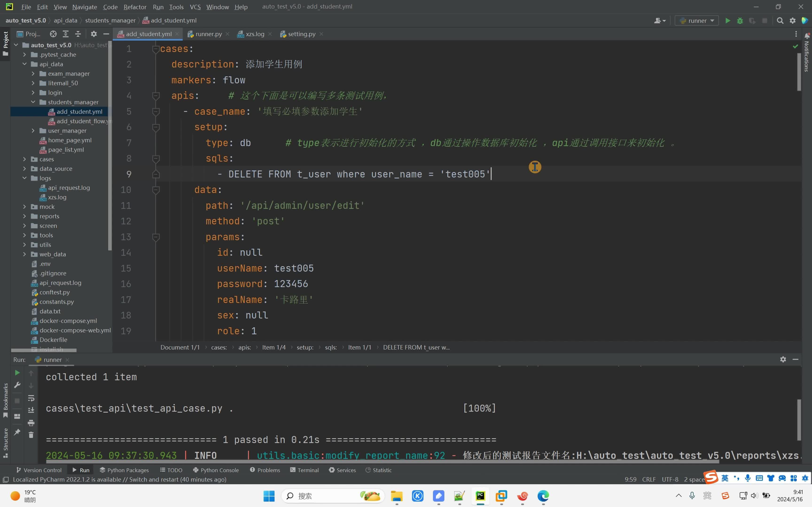Collapse the logs folder in the project tree
Viewport: 812px width, 507px height.
(24, 178)
